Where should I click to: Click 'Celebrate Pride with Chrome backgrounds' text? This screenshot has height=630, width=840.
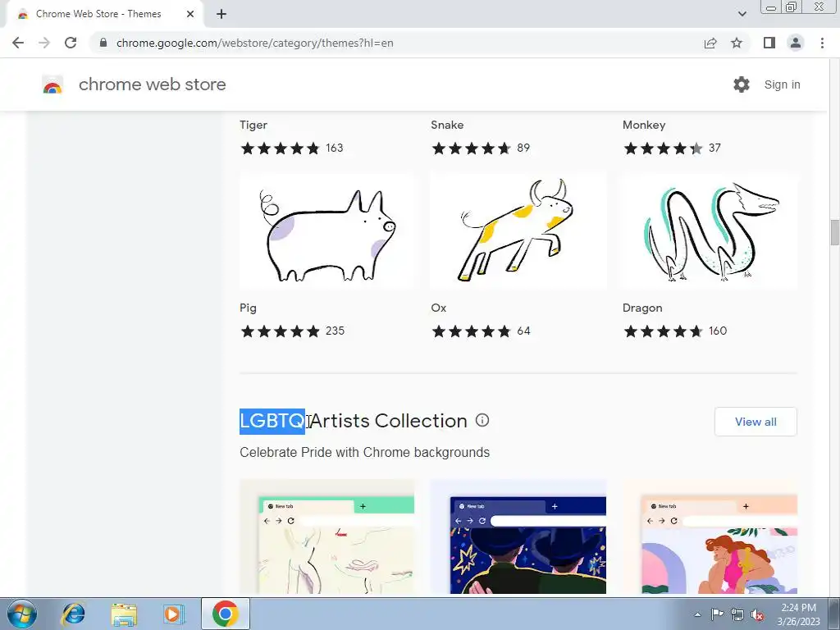click(365, 452)
